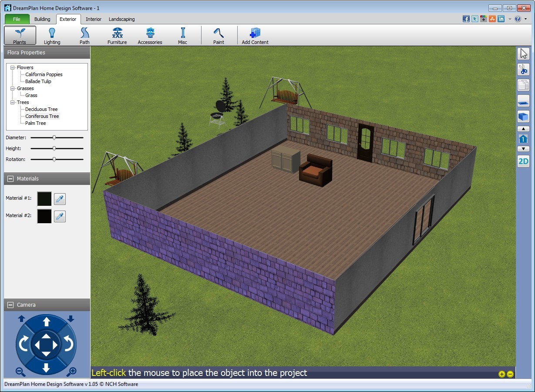Select Ballade Tulip in flora list
The width and height of the screenshot is (535, 392).
38,81
